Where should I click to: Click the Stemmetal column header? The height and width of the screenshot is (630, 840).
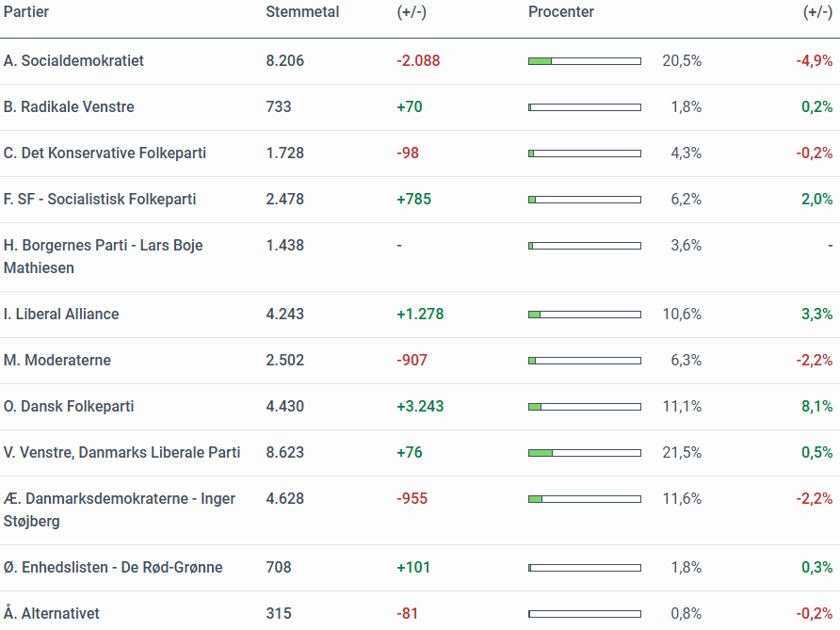pos(302,12)
